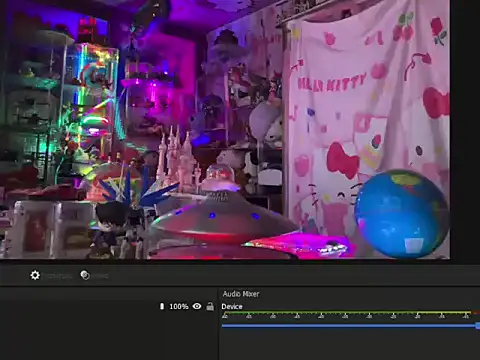Click the red peak zone of the meter

point(476,313)
